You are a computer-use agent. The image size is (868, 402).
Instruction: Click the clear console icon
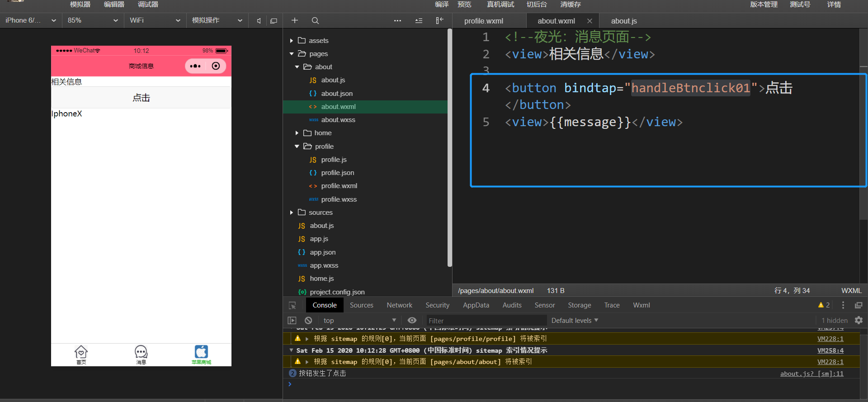308,320
